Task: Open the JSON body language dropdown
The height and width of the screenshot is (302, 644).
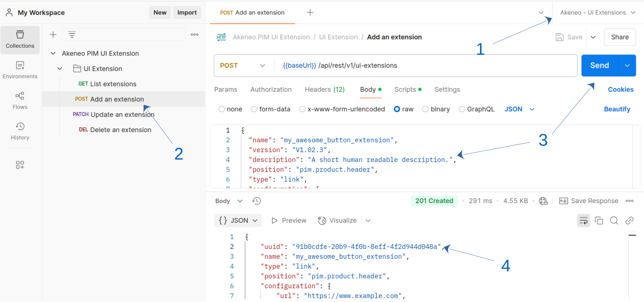Action: pyautogui.click(x=518, y=109)
